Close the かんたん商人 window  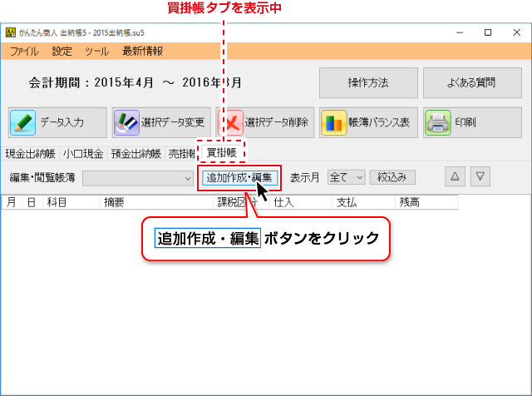click(x=517, y=32)
